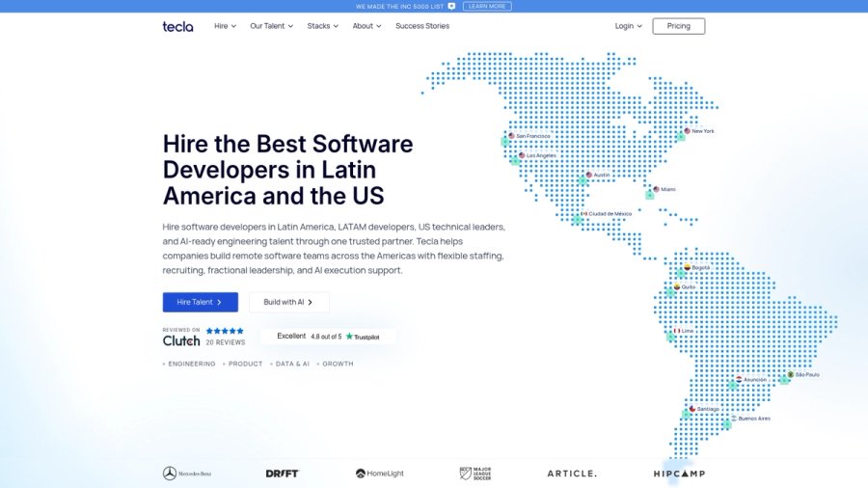The image size is (868, 488).
Task: Click the Mercedes-Benz logo
Action: tap(187, 474)
